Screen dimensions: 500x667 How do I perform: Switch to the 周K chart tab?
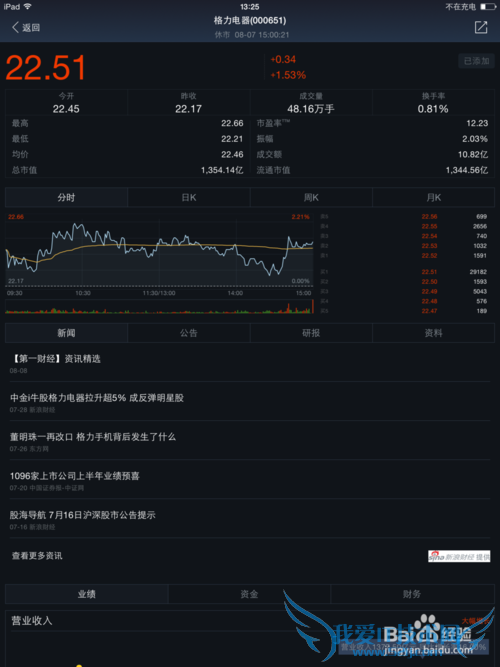[311, 197]
